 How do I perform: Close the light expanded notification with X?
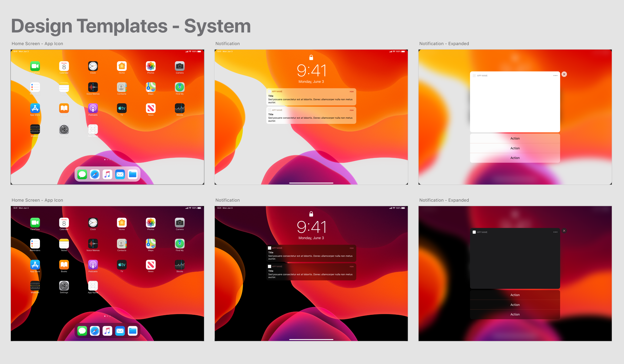tap(564, 74)
